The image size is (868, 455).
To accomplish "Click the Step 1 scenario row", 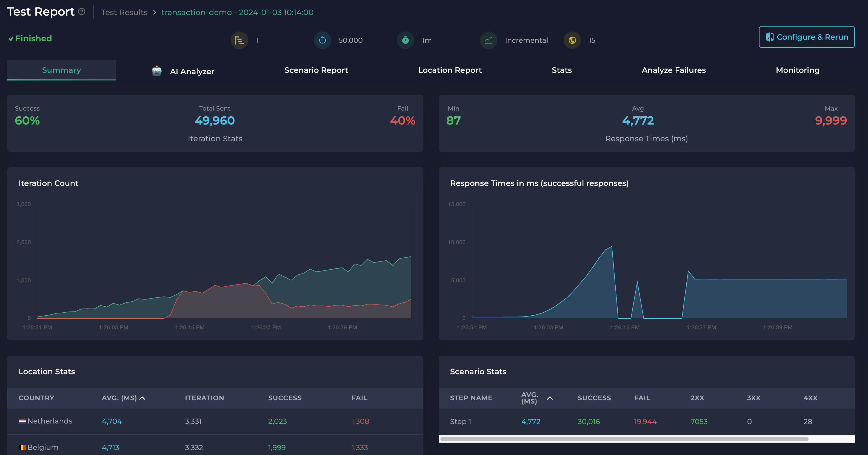I will (461, 421).
